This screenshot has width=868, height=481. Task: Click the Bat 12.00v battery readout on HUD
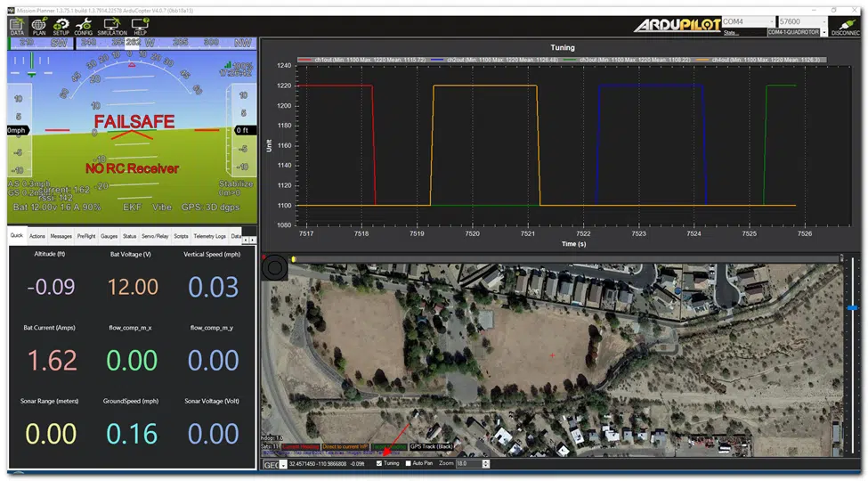tap(57, 208)
